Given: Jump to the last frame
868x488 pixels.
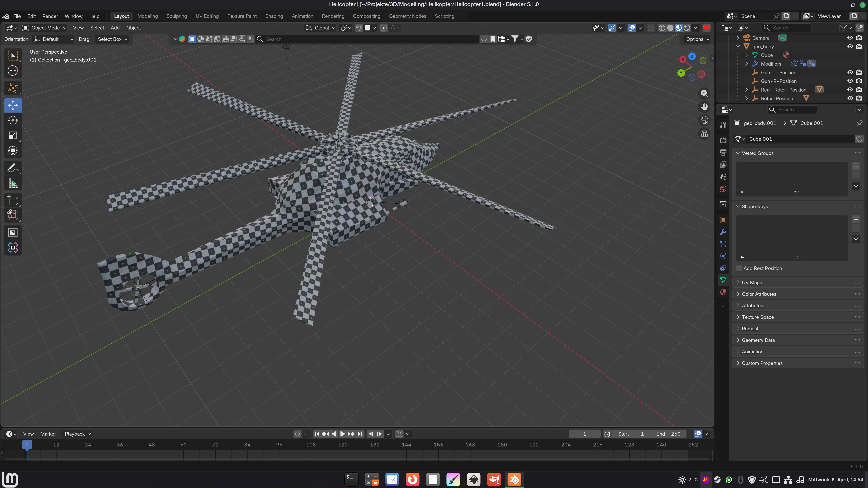Looking at the screenshot, I should click(360, 434).
